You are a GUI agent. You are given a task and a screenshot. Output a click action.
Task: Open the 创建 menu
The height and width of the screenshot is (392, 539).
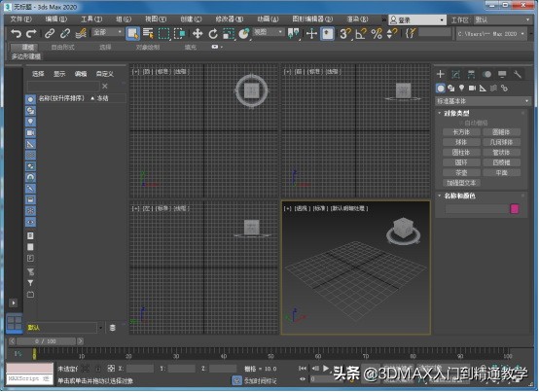point(191,18)
